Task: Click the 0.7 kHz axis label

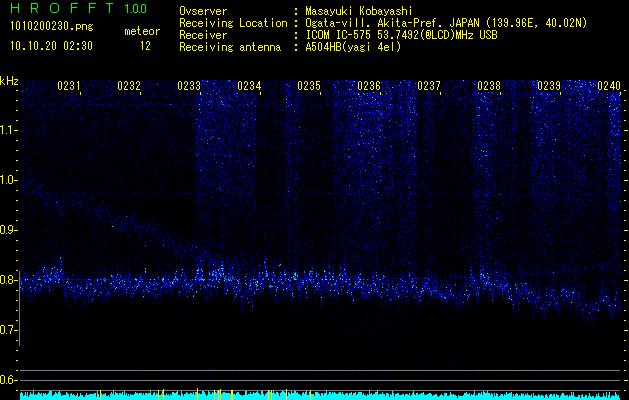Action: [9, 330]
